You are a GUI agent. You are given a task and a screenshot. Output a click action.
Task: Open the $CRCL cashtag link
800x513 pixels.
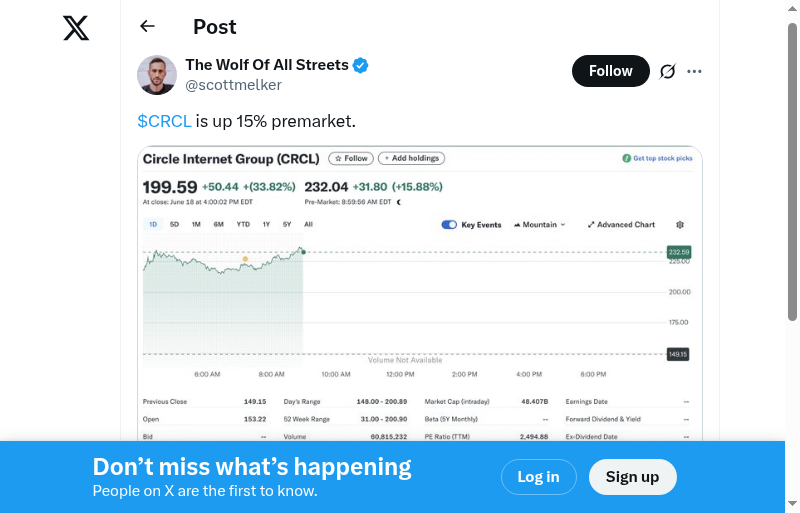coord(164,121)
